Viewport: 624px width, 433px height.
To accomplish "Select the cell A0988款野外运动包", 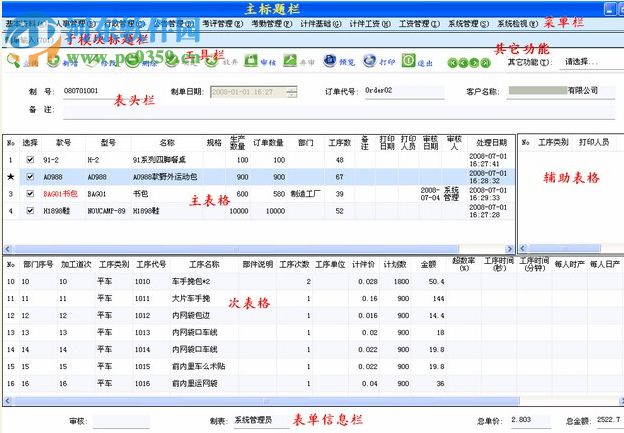I will click(165, 177).
